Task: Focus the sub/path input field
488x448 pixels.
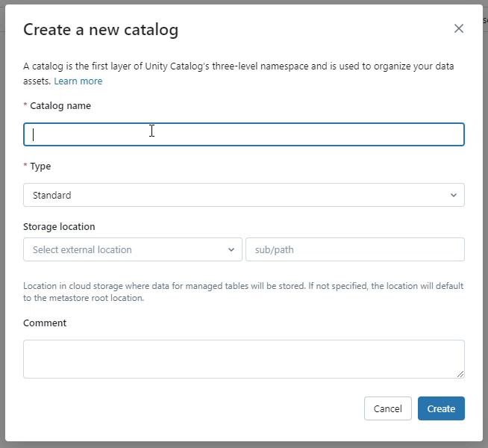Action: pyautogui.click(x=354, y=249)
